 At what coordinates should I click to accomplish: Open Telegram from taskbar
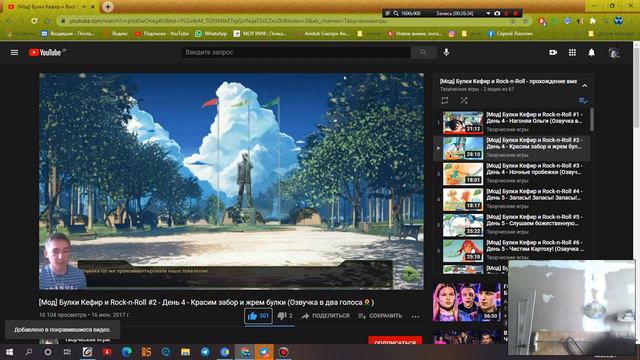coord(205,352)
